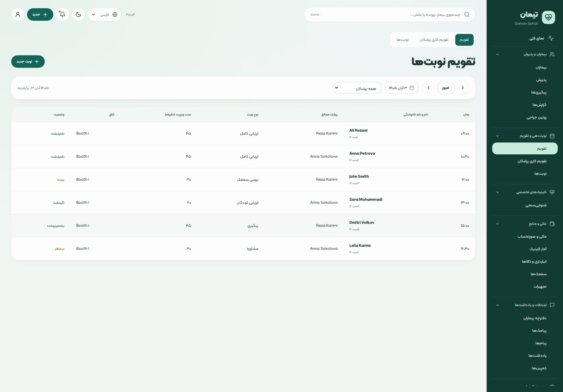
Task: Switch to تقویم tab
Action: 464,40
